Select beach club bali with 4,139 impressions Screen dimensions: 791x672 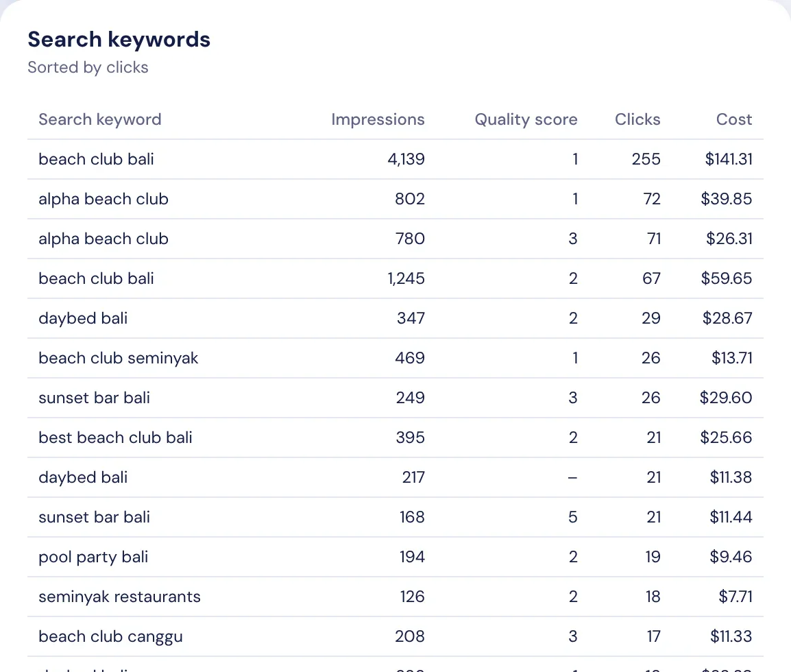coord(395,159)
